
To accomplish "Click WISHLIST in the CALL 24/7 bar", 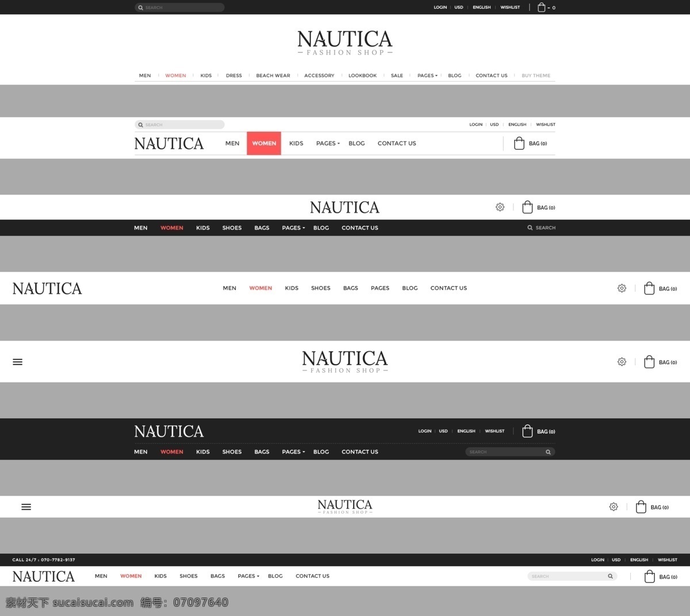I will click(668, 560).
